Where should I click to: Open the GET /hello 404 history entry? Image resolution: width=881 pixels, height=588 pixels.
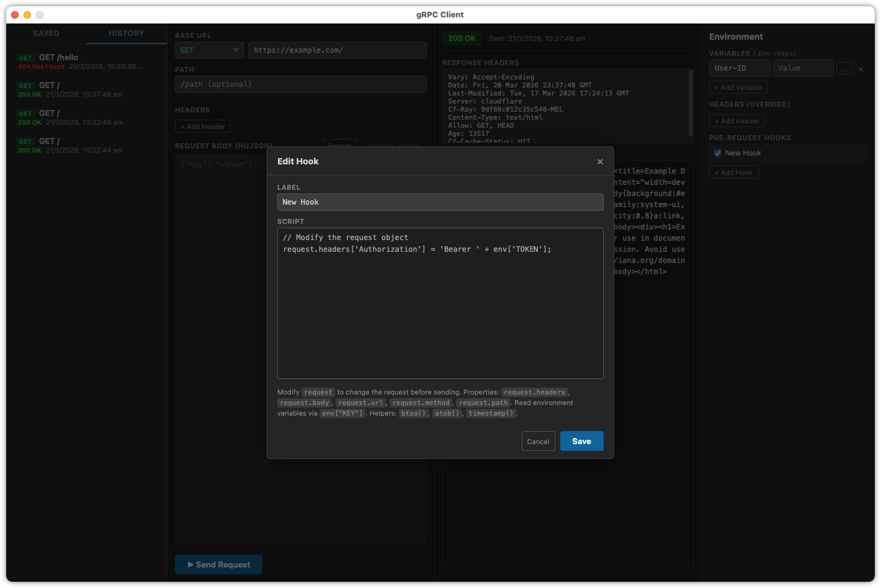(87, 61)
